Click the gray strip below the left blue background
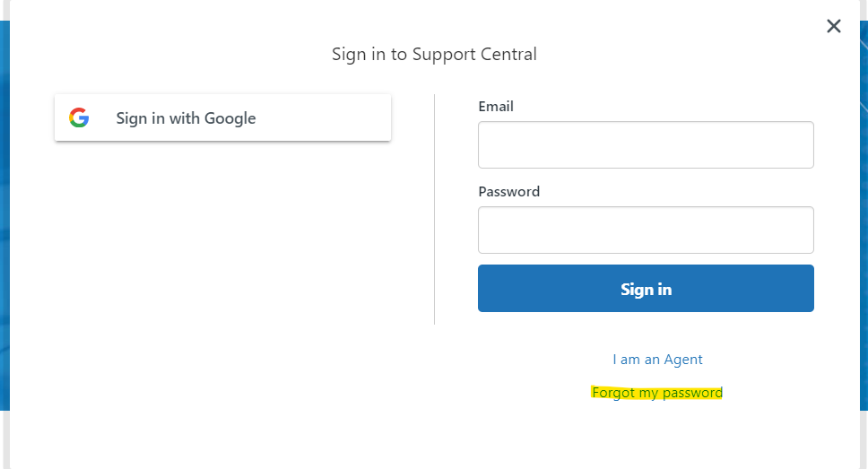The image size is (868, 469). click(x=4, y=439)
